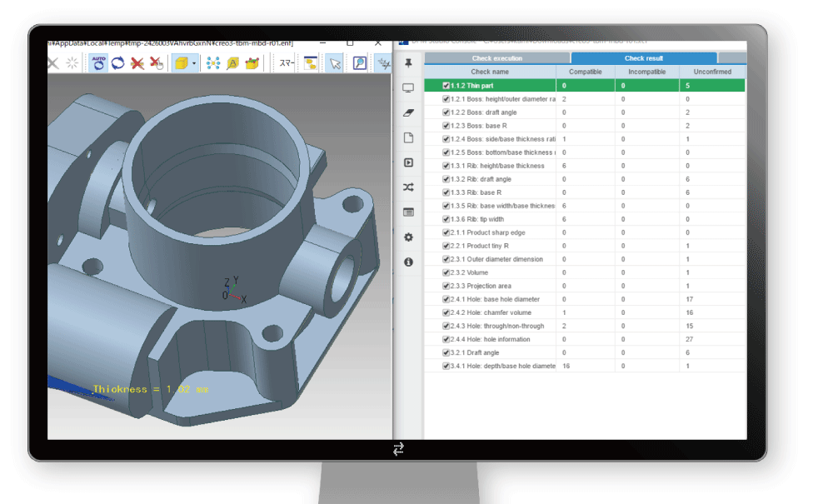Click the eraser icon in the console sidebar
Image resolution: width=833 pixels, height=504 pixels.
[408, 112]
